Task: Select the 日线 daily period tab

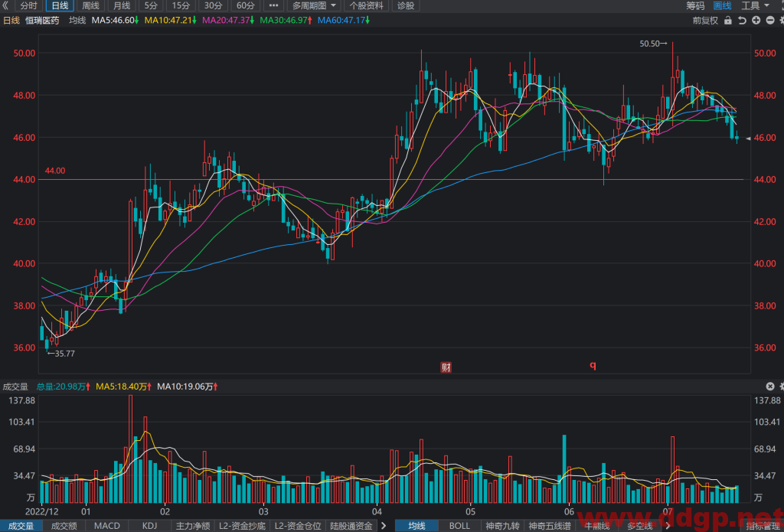Action: coord(60,5)
